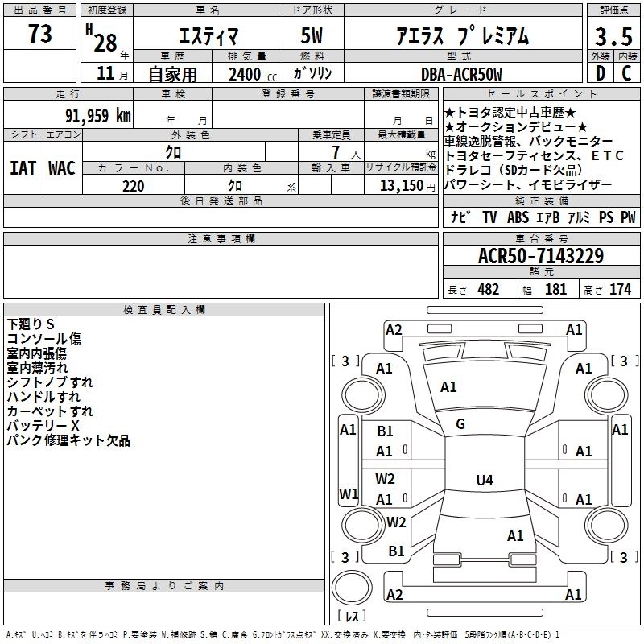
Task: Select the ABS equipment label
Action: point(518,217)
